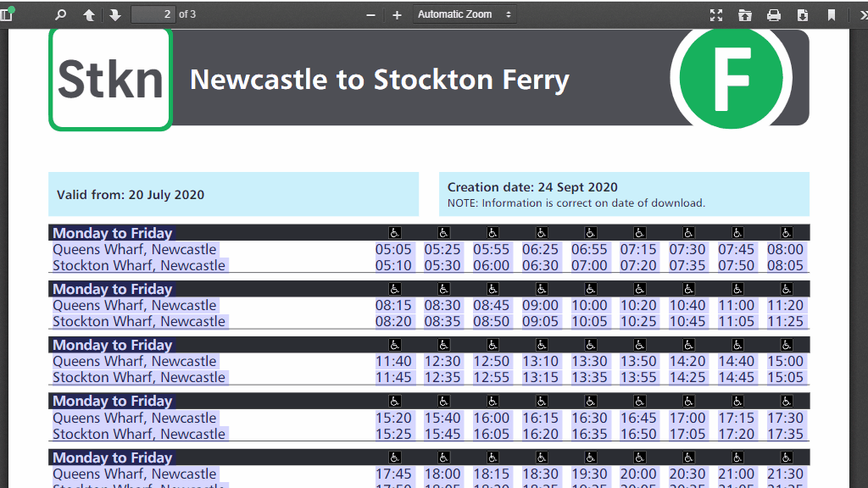Toggle the PDF sidebar panel

click(7, 14)
